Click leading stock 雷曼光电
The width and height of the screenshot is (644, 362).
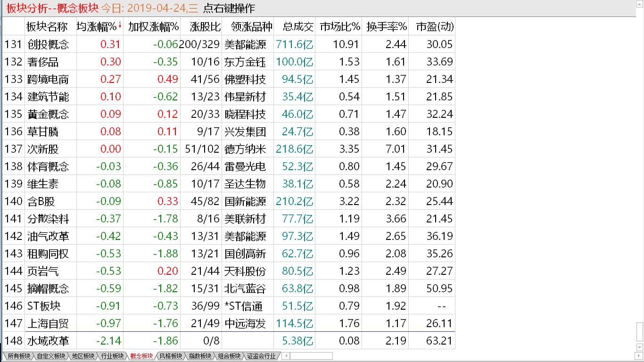(x=245, y=166)
